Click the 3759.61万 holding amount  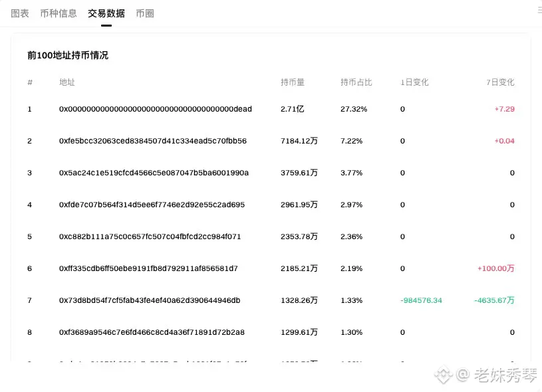(299, 173)
